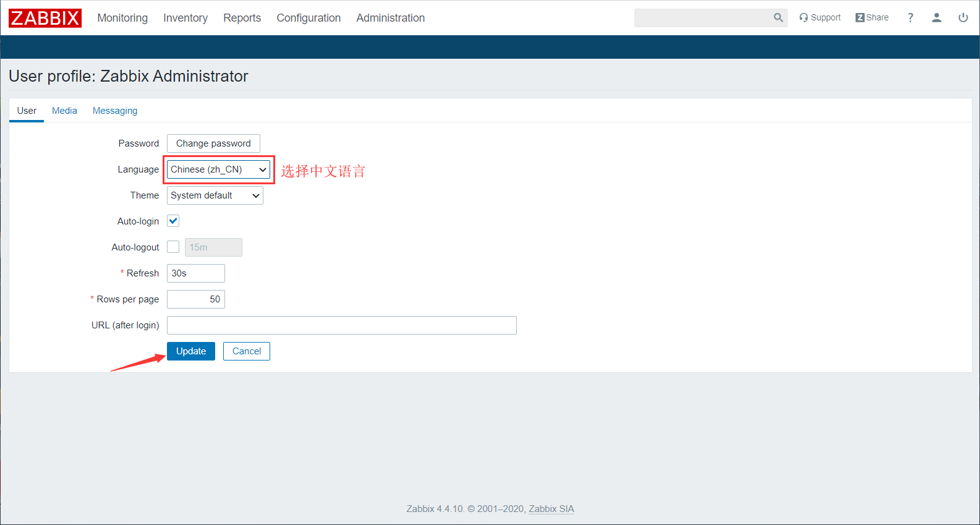Open the Reports menu
This screenshot has height=525, width=980.
[242, 18]
